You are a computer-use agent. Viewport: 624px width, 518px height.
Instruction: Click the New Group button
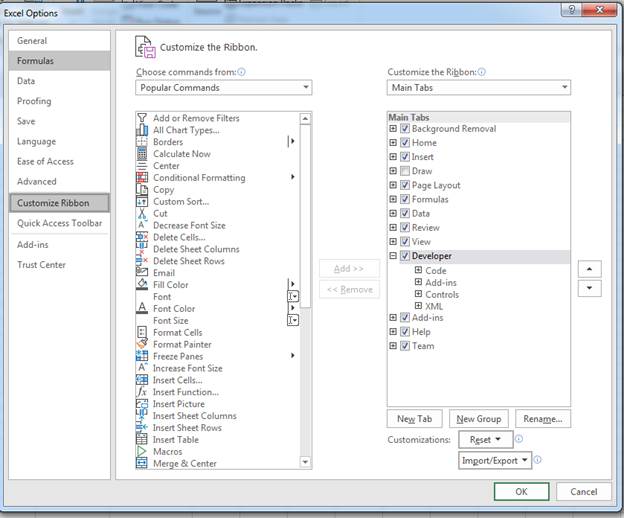(x=479, y=419)
